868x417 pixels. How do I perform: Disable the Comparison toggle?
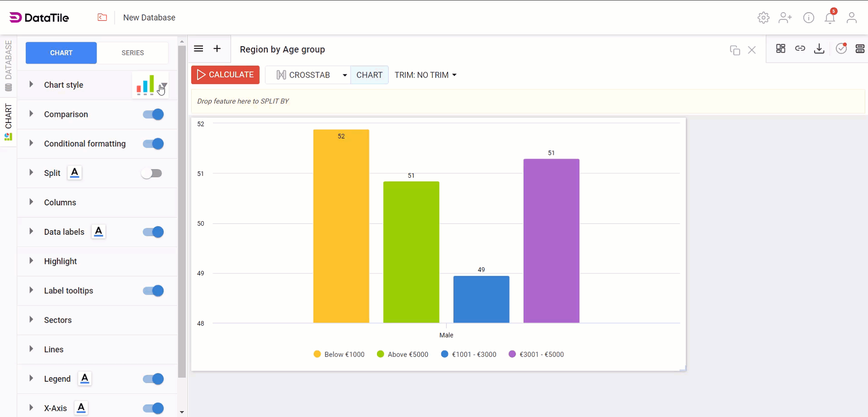[x=153, y=114]
